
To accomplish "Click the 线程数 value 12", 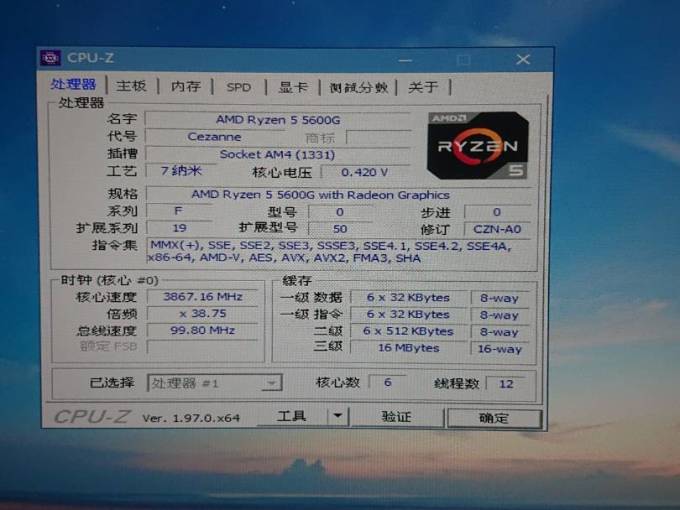I will (506, 384).
